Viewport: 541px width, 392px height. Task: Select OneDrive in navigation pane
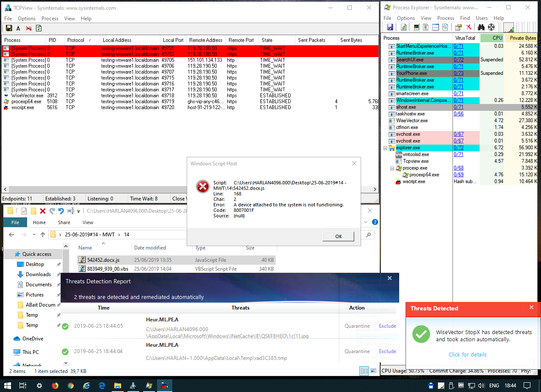coord(33,339)
